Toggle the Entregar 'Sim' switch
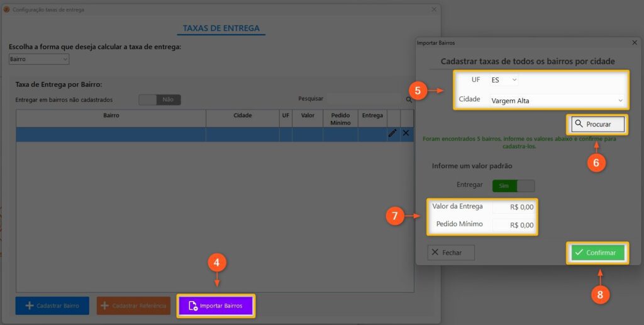This screenshot has height=325, width=644. click(x=513, y=185)
